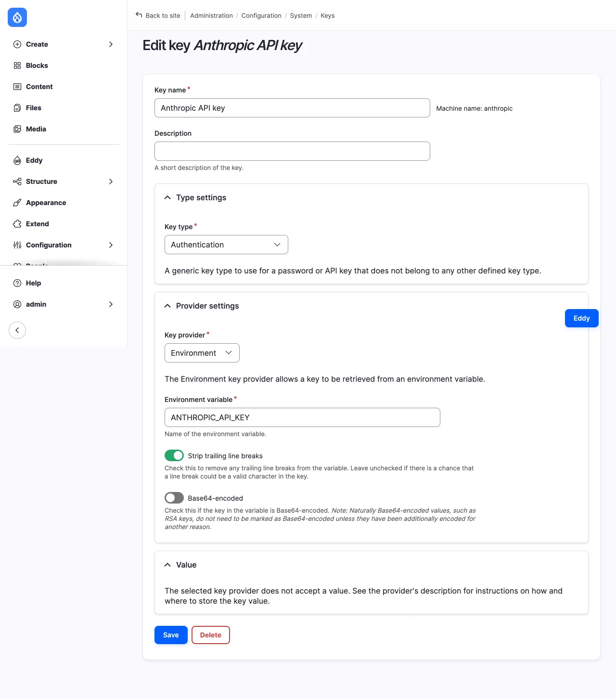
Task: Click the Drupal droplet logo
Action: click(17, 18)
